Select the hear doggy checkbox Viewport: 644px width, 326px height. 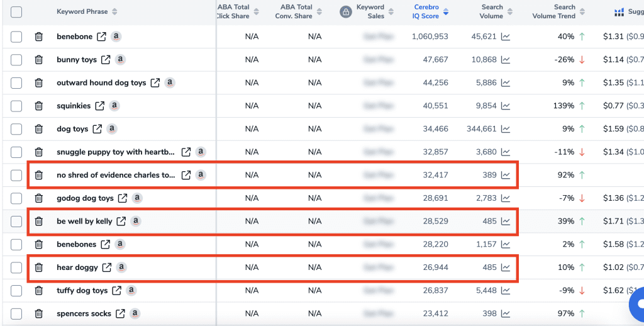click(16, 267)
